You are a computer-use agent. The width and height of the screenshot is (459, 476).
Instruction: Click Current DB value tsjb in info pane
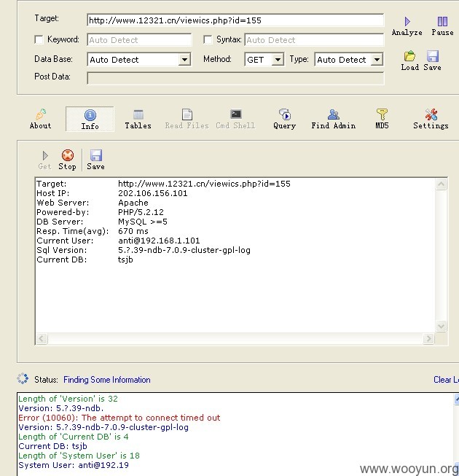[x=125, y=260]
